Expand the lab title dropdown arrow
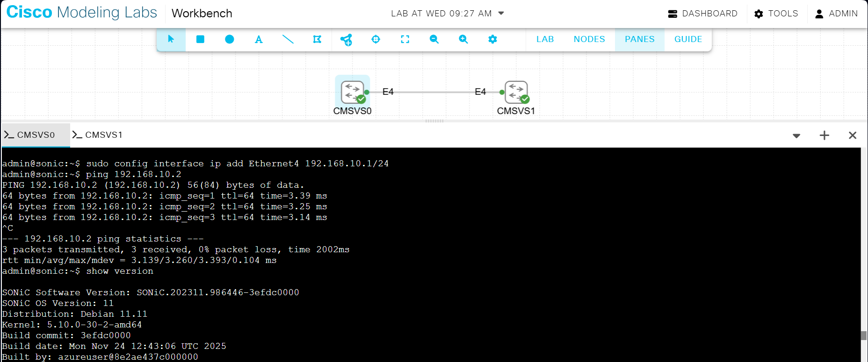This screenshot has height=362, width=868. pos(501,13)
